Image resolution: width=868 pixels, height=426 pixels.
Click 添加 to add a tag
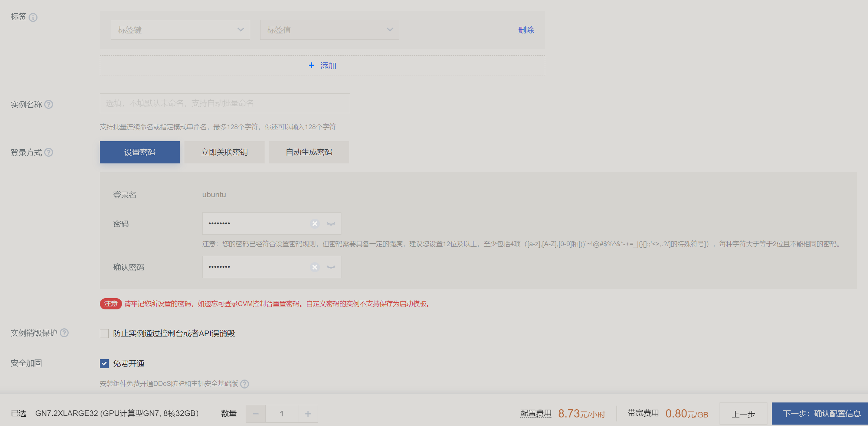point(322,65)
